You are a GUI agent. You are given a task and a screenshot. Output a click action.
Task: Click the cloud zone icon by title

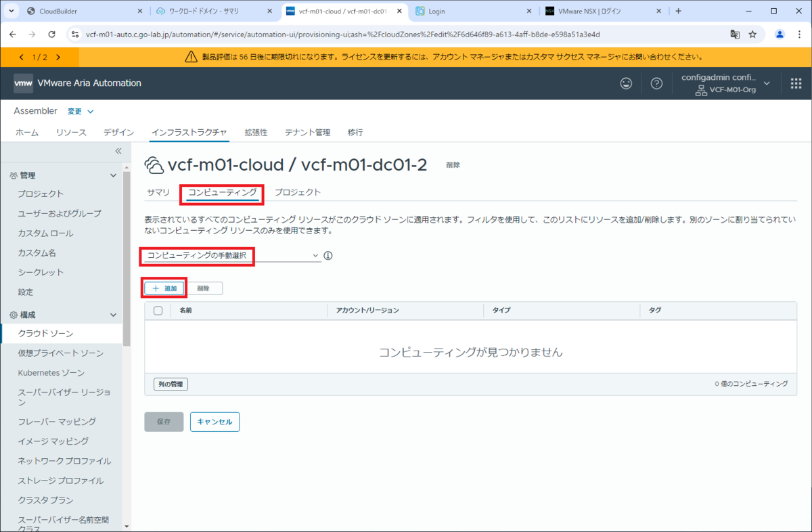click(x=154, y=165)
